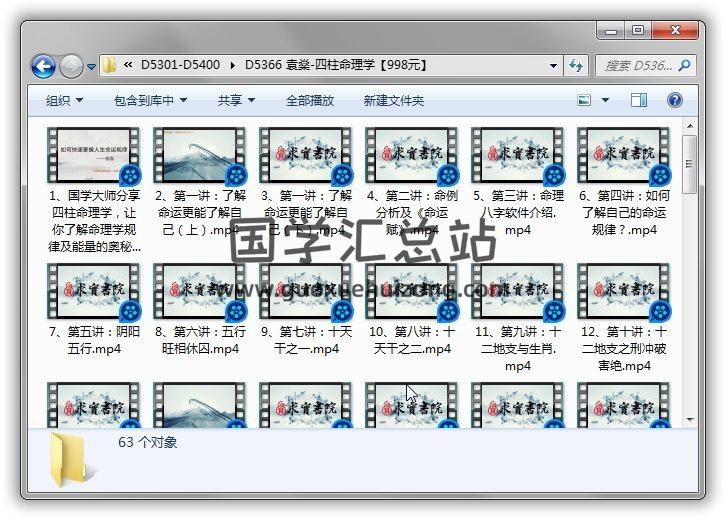Viewport: 726px width, 520px height.
Task: Open the 包含到库中 menu
Action: tap(150, 100)
